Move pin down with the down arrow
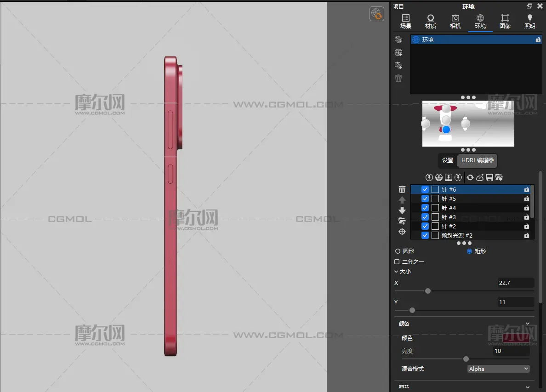Screen dimensions: 546x392 402,210
